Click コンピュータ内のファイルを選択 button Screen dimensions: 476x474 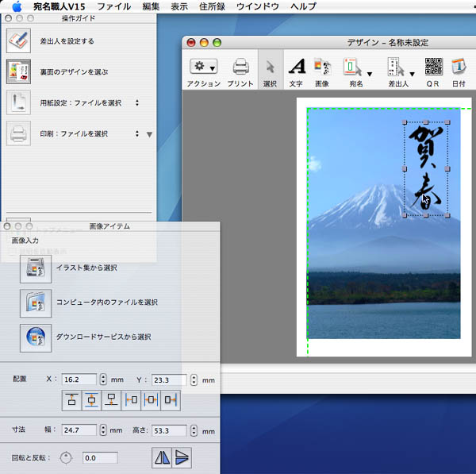[x=36, y=303]
